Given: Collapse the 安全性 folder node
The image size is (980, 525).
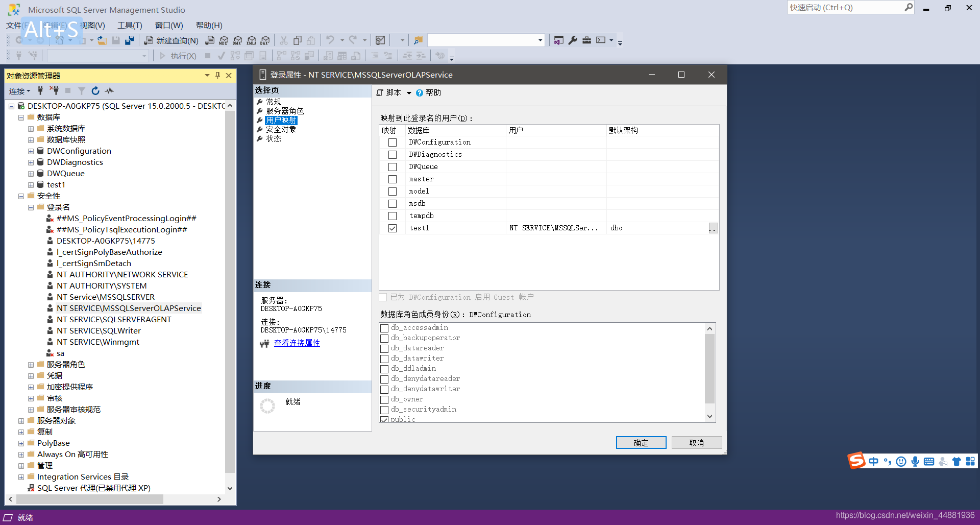Looking at the screenshot, I should pos(21,196).
